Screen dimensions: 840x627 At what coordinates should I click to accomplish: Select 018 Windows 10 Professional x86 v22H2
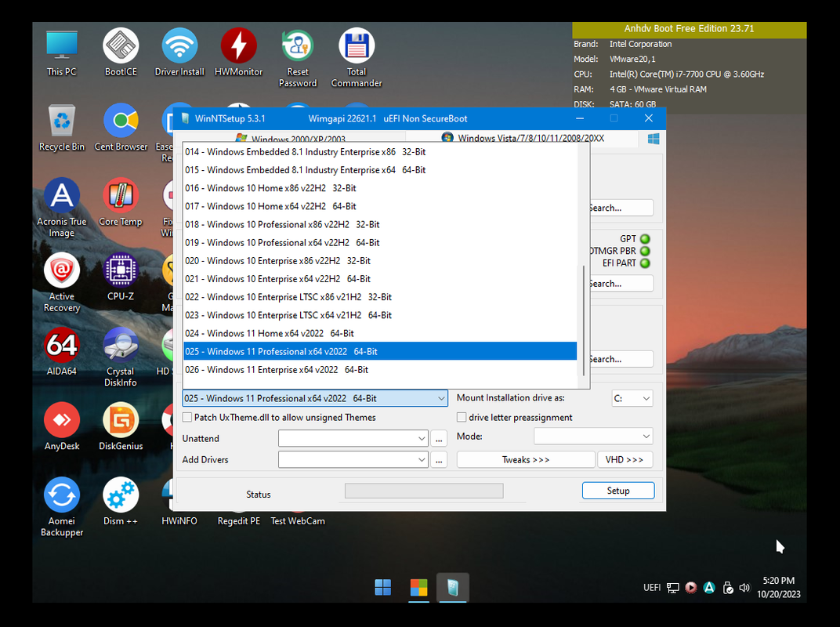[380, 224]
